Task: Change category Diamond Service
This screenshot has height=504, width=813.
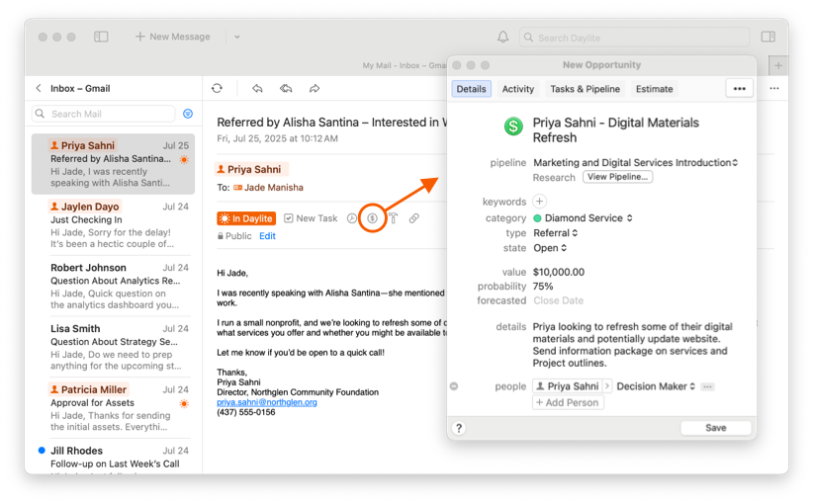Action: click(584, 218)
